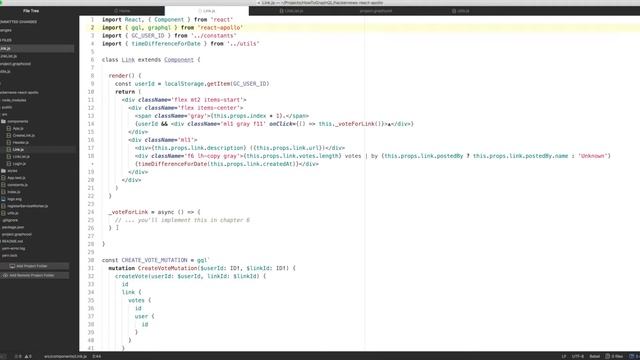Viewport: 640px width, 360px height.
Task: Change UTF-8 encoding in status bar
Action: click(x=578, y=356)
